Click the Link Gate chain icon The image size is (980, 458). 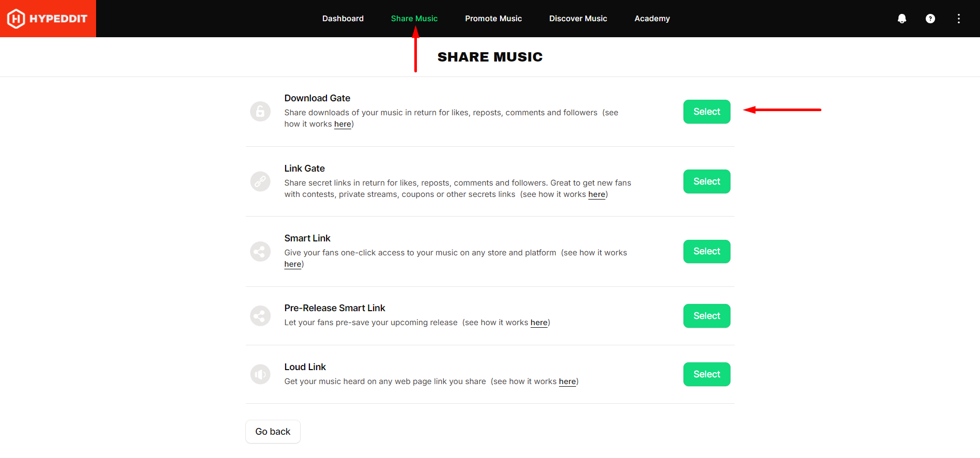click(260, 181)
